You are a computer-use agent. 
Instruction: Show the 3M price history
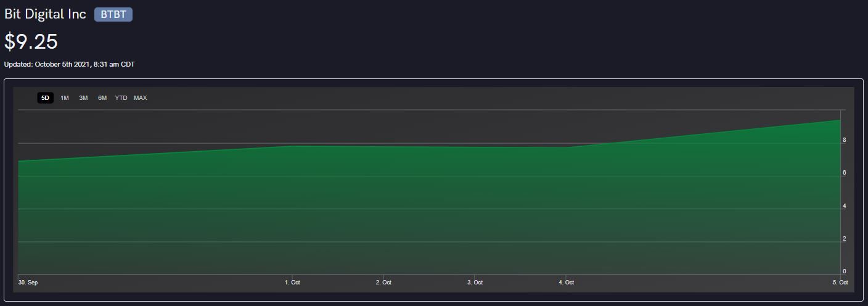pyautogui.click(x=83, y=98)
